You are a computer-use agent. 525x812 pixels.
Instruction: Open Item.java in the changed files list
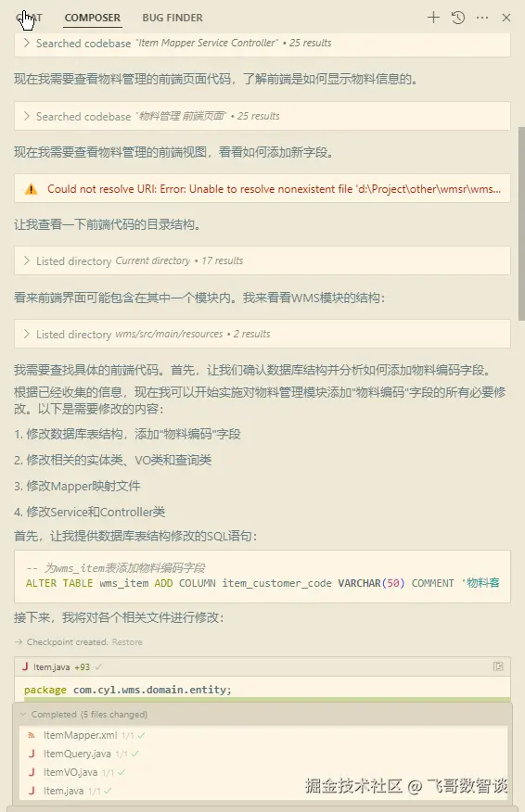(63, 791)
